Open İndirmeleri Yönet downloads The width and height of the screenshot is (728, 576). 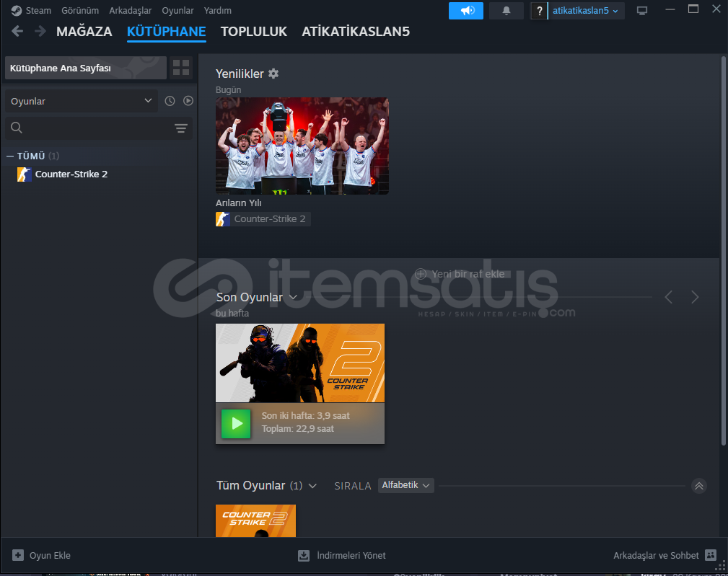[x=342, y=555]
